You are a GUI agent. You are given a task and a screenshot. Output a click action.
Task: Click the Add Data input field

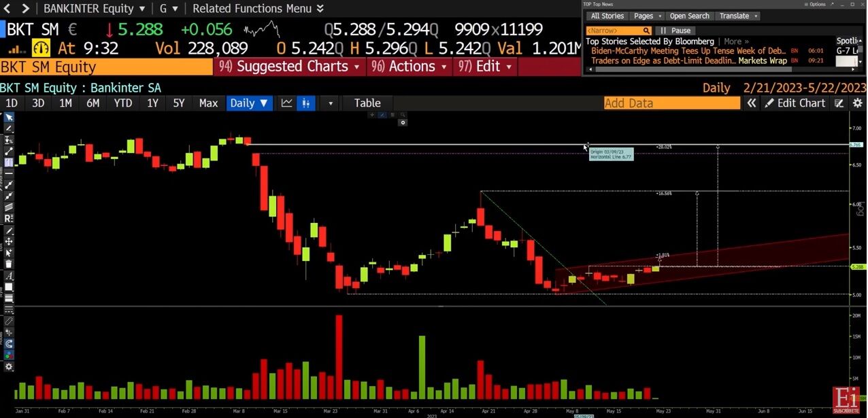coord(671,103)
